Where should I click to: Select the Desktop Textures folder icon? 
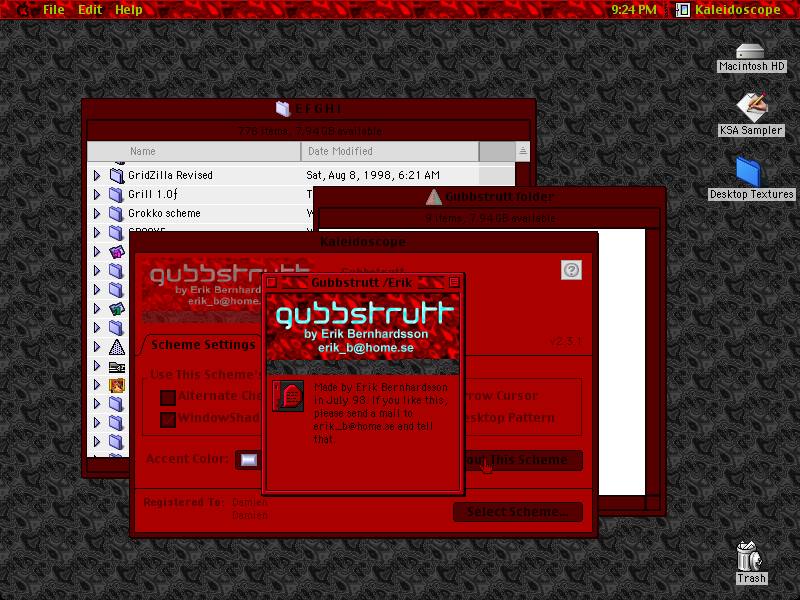coord(748,171)
